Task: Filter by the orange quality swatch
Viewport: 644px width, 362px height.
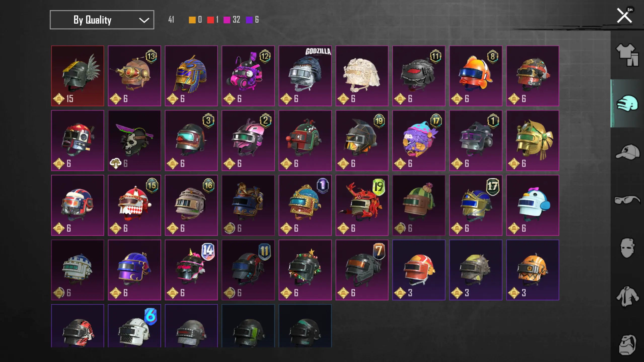Action: [x=192, y=20]
